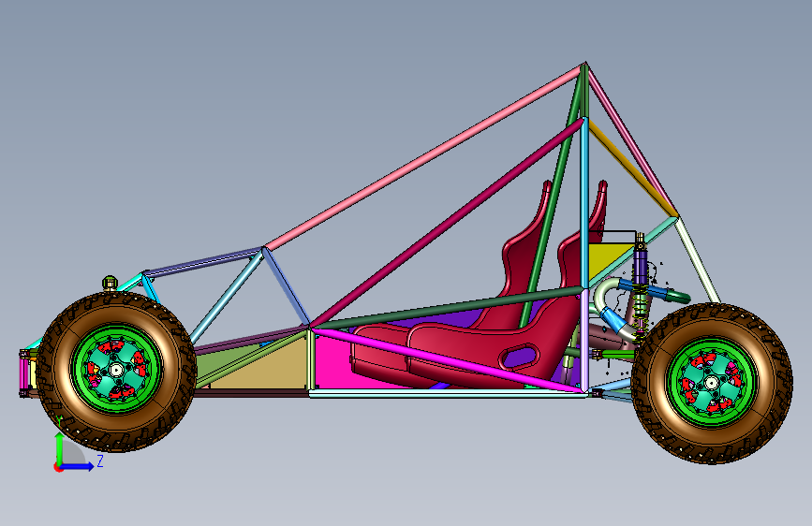
Task: Pick the dark green horizontal side tube
Action: click(448, 310)
